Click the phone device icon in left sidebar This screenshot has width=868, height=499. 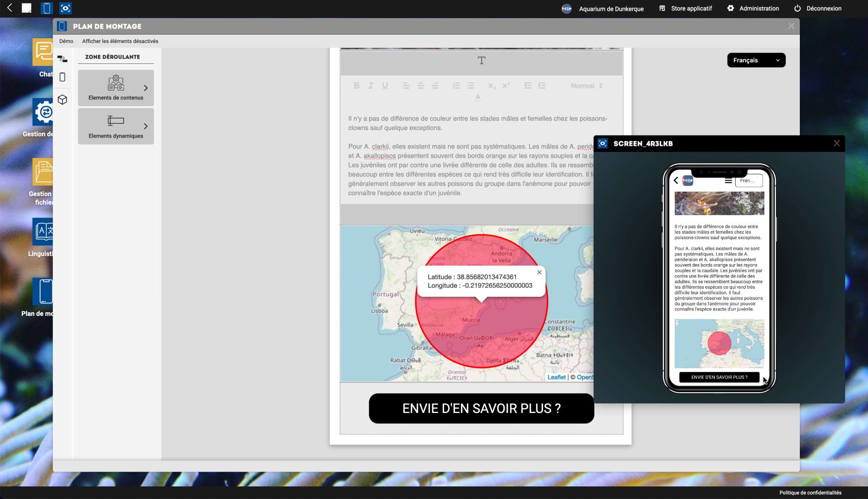[62, 77]
